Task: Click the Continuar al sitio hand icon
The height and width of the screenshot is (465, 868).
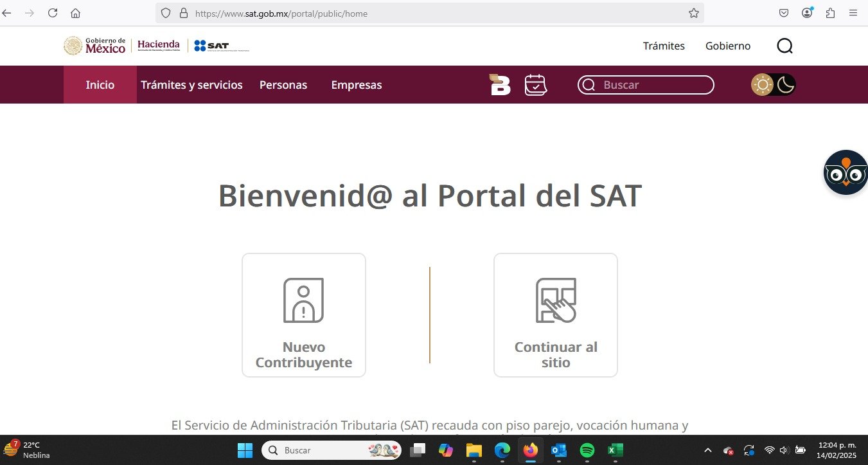Action: (x=556, y=300)
